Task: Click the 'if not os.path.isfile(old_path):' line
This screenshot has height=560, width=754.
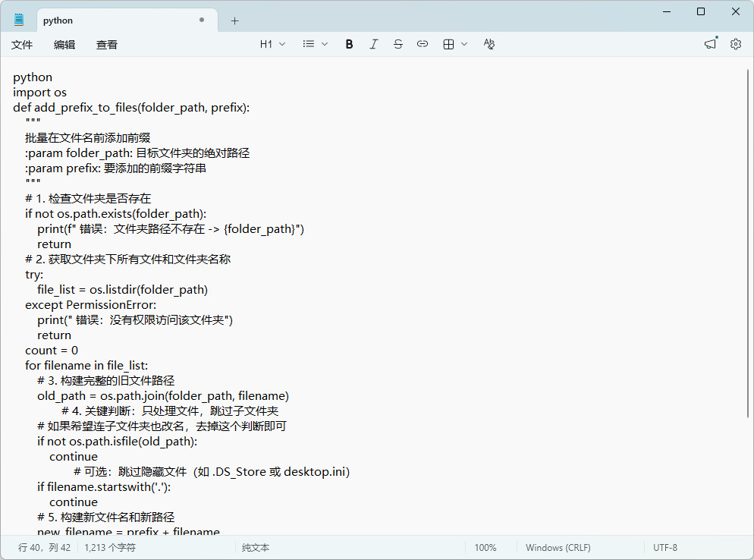Action: point(118,442)
